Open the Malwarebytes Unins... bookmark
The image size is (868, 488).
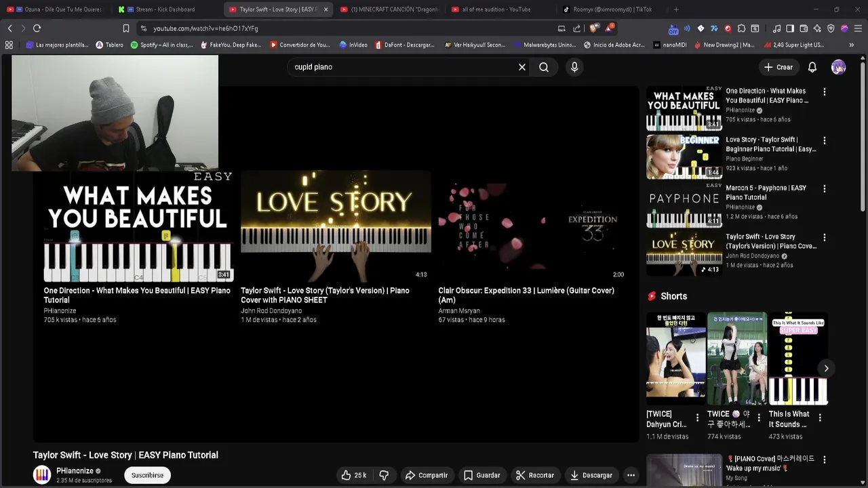pyautogui.click(x=545, y=45)
